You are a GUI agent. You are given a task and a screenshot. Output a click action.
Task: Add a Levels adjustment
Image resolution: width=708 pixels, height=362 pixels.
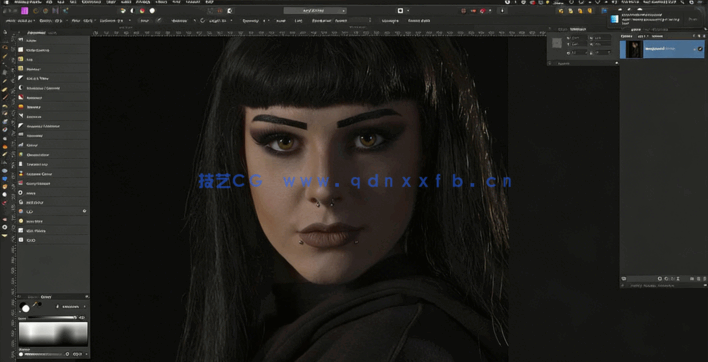point(53,41)
